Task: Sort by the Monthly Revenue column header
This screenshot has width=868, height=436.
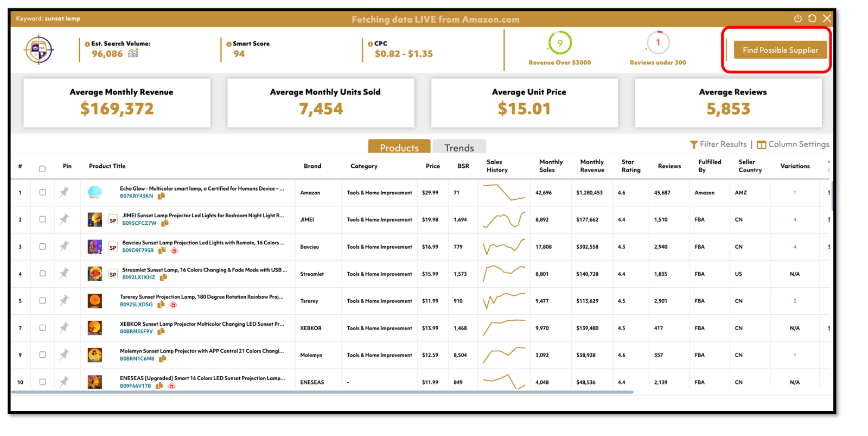Action: point(592,166)
